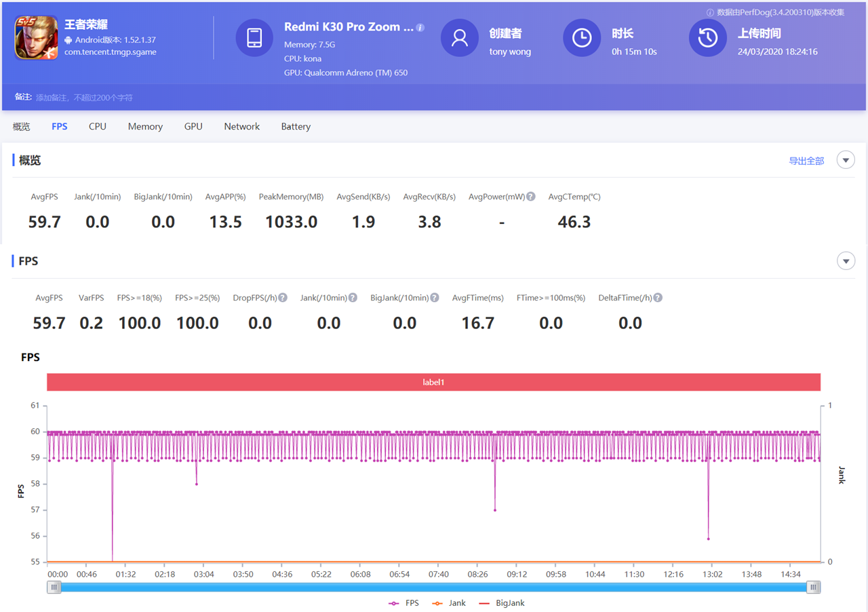The width and height of the screenshot is (868, 612).
Task: Click the FPS dip data point near 03:04
Action: click(x=197, y=484)
